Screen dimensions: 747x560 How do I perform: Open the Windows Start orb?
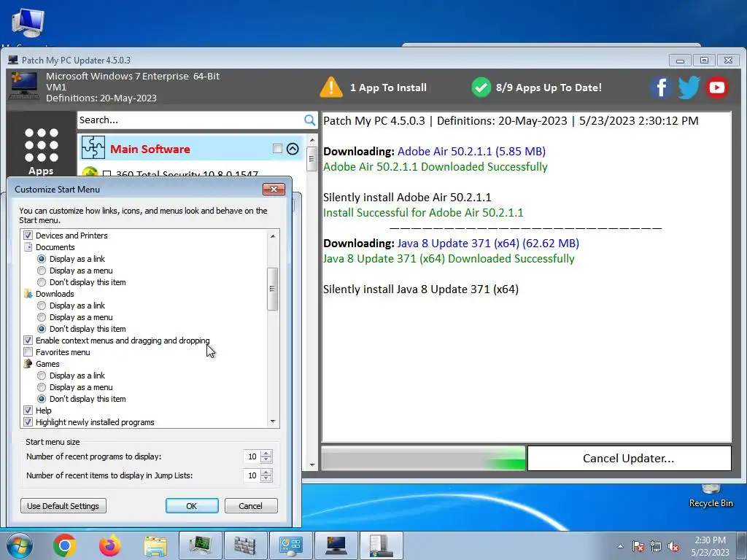(20, 545)
